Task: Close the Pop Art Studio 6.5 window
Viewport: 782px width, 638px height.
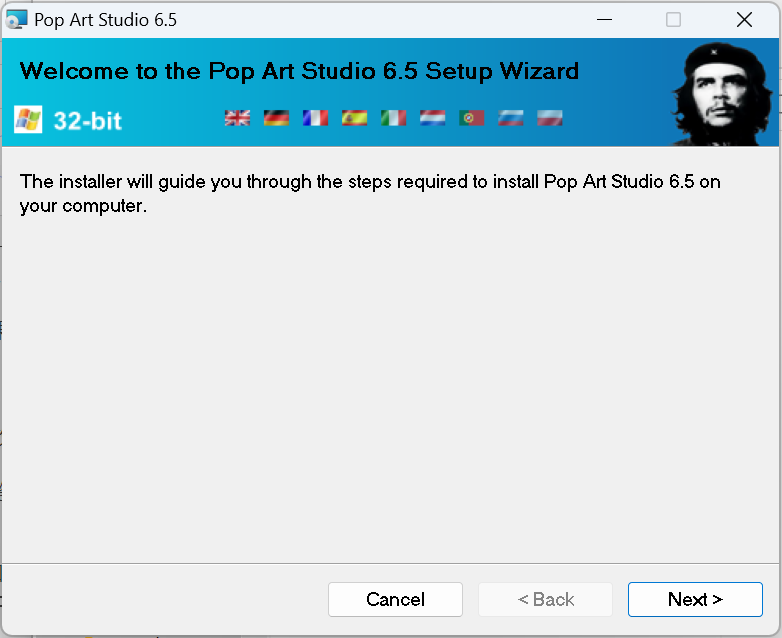Action: coord(744,20)
